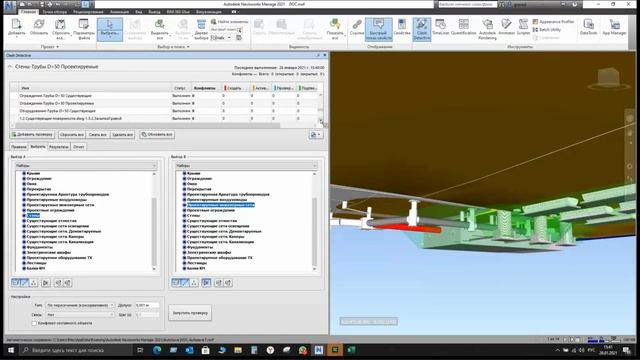Use current selection for Selection A
The width and height of the screenshot is (640, 360).
(58, 282)
